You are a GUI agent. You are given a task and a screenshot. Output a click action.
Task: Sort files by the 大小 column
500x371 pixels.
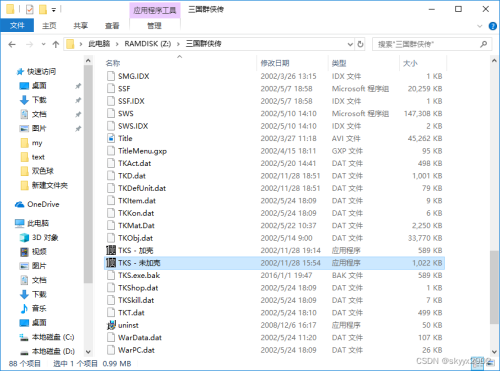[410, 63]
